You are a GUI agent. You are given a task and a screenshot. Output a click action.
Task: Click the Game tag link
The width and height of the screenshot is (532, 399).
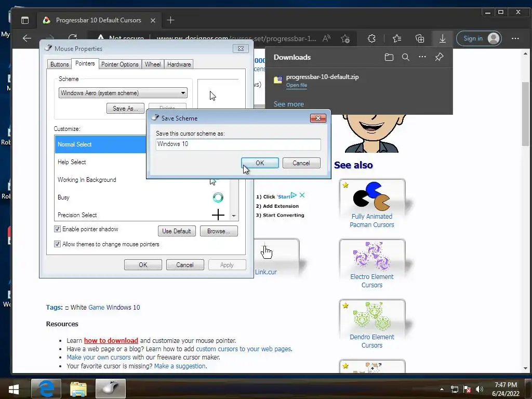96,308
